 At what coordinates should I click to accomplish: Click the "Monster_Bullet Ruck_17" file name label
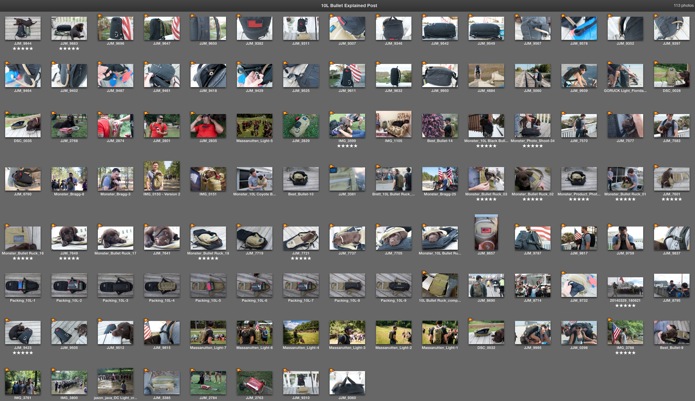tap(115, 253)
